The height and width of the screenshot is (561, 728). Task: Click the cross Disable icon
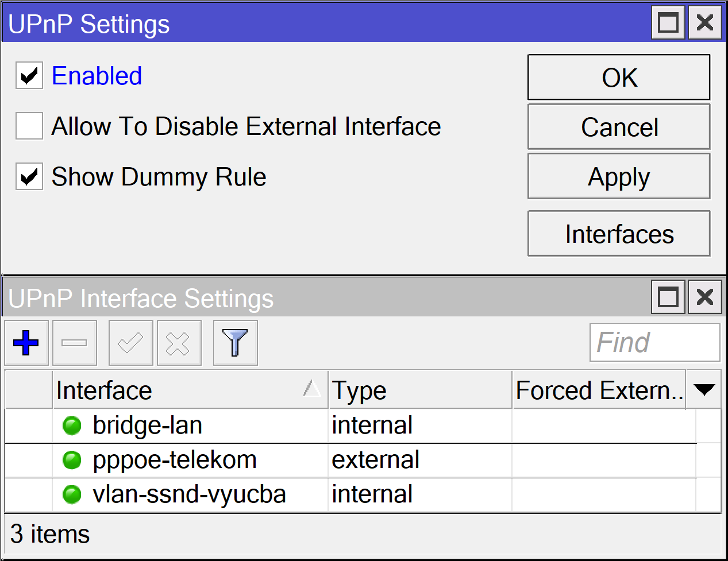click(x=179, y=343)
